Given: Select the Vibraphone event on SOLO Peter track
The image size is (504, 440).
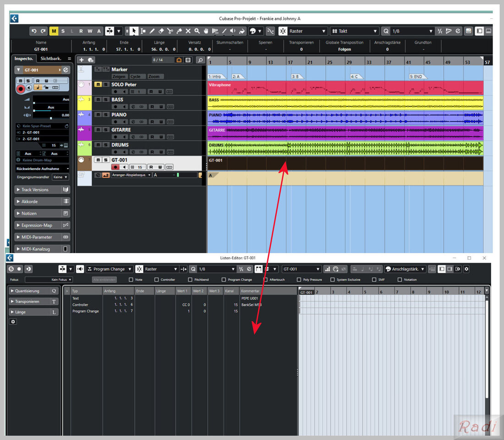Looking at the screenshot, I should [345, 88].
